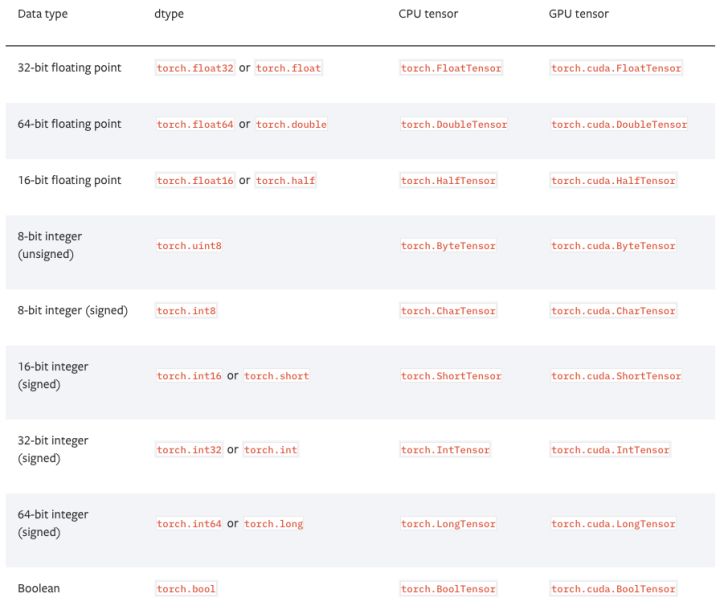Click the torch.long dtype code
720x614 pixels.
273,524
